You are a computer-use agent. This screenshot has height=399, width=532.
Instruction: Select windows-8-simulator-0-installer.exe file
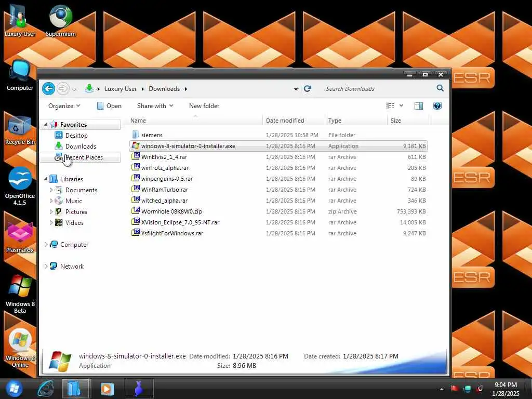pyautogui.click(x=278, y=146)
